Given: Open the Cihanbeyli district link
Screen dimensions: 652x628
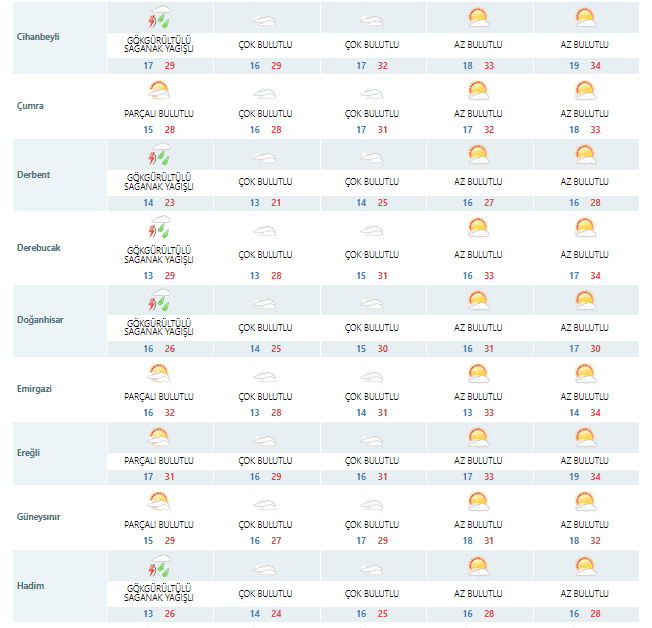Looking at the screenshot, I should coord(38,37).
